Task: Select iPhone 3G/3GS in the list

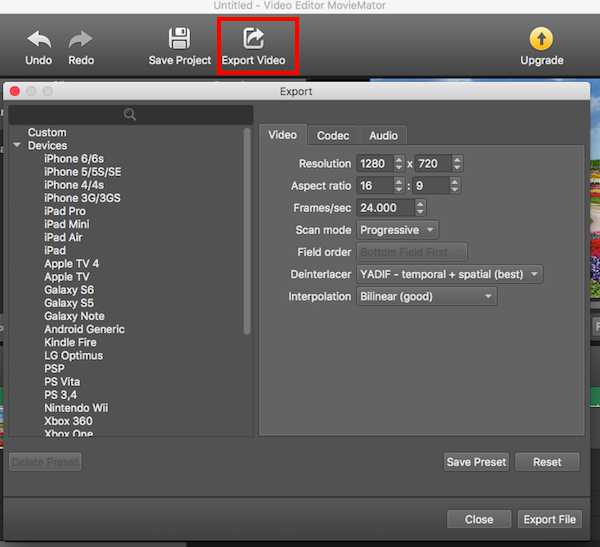Action: point(82,198)
